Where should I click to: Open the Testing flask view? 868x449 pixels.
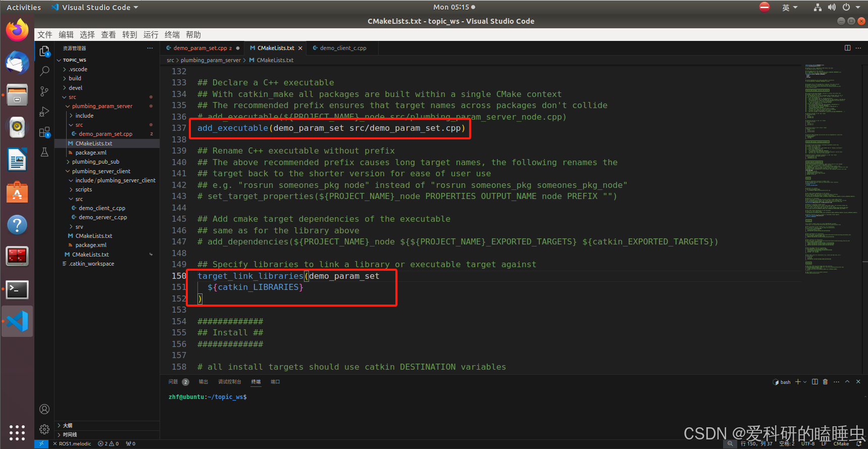pos(44,152)
